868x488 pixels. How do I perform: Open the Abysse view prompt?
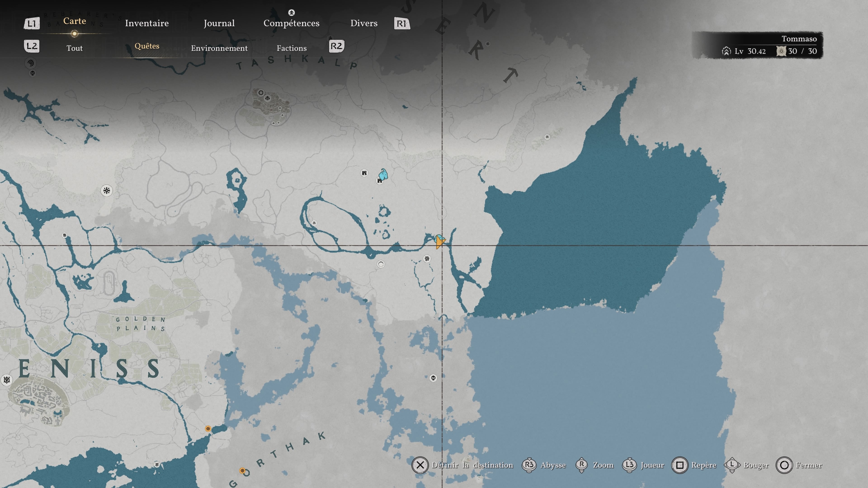tap(544, 465)
